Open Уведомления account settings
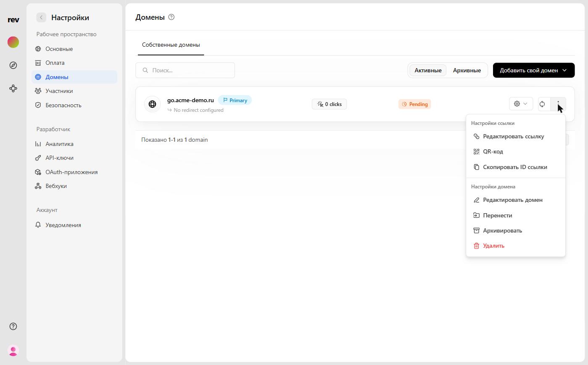Viewport: 588px width, 365px height. tap(74, 225)
